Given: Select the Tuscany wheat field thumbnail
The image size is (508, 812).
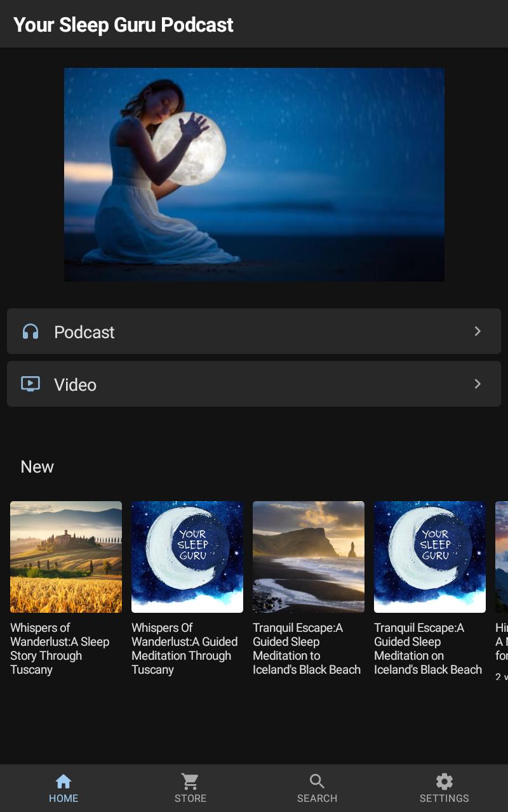Looking at the screenshot, I should pos(66,557).
